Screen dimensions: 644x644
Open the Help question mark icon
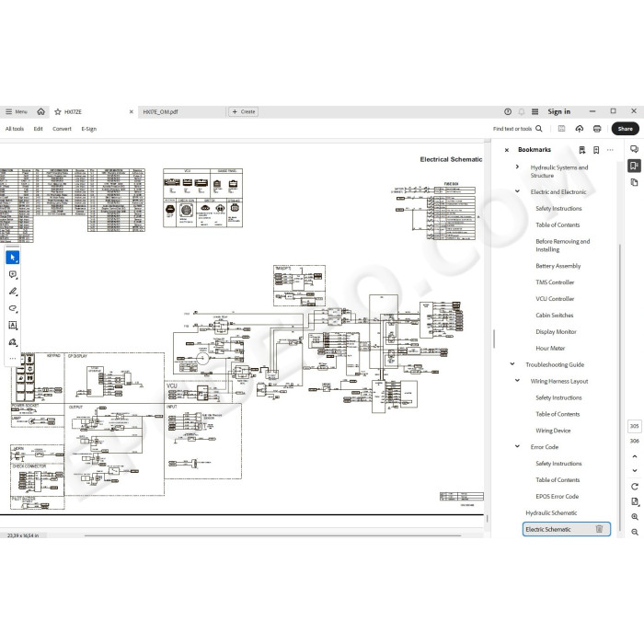(x=508, y=111)
